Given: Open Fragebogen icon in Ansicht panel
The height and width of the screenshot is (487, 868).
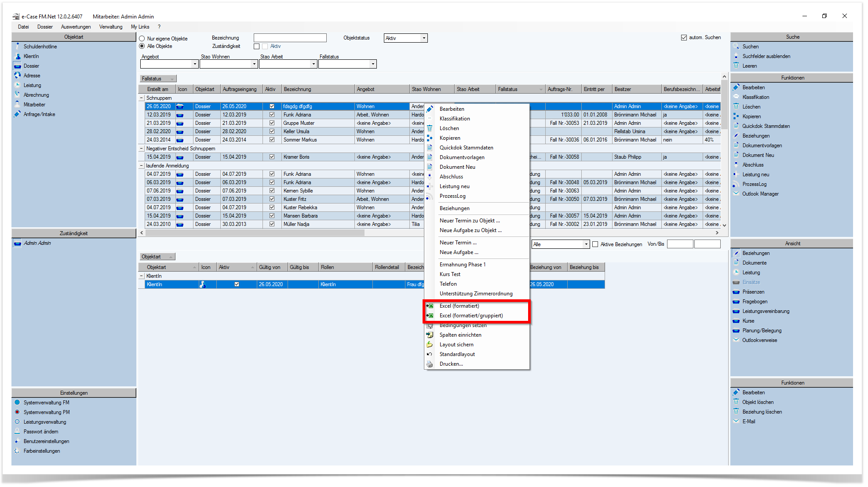Looking at the screenshot, I should click(736, 301).
